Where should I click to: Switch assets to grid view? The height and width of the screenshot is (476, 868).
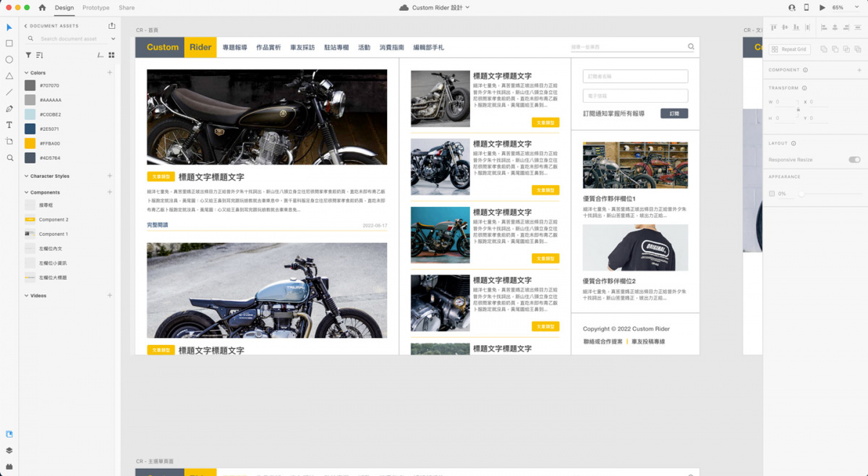[111, 55]
